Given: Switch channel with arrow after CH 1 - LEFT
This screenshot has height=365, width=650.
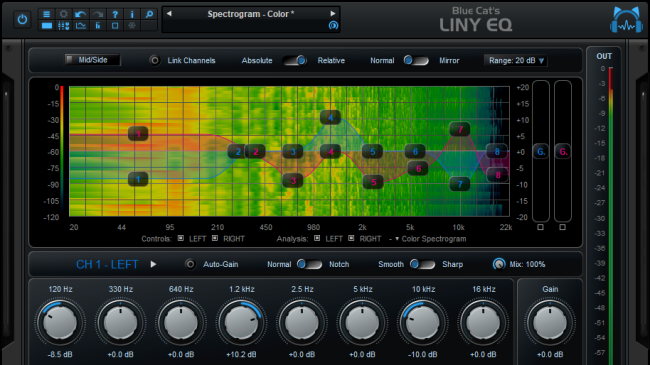Looking at the screenshot, I should pyautogui.click(x=153, y=264).
